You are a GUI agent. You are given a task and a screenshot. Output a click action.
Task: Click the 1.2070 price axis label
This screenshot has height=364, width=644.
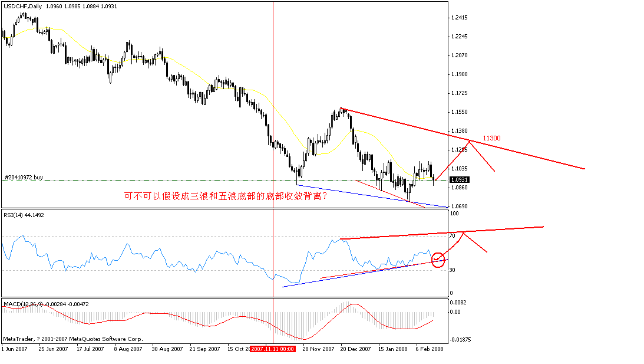459,55
